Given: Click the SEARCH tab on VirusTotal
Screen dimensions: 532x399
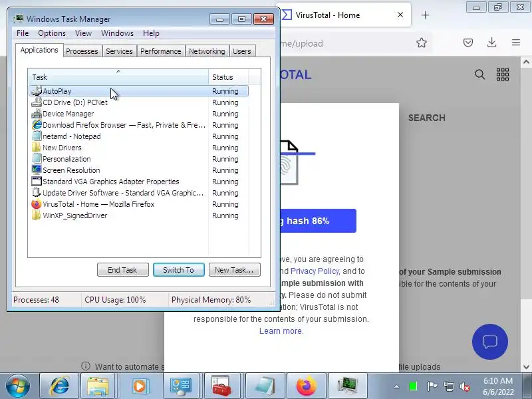Looking at the screenshot, I should [426, 118].
